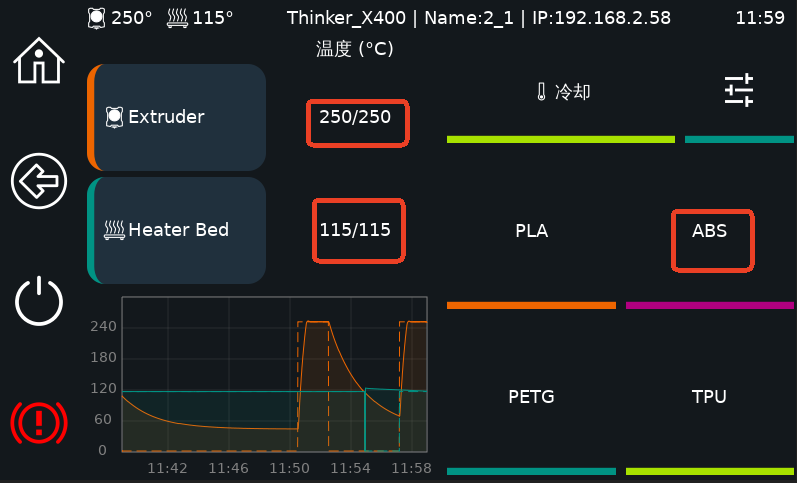
Task: Choose the TPU preheat preset
Action: (709, 397)
